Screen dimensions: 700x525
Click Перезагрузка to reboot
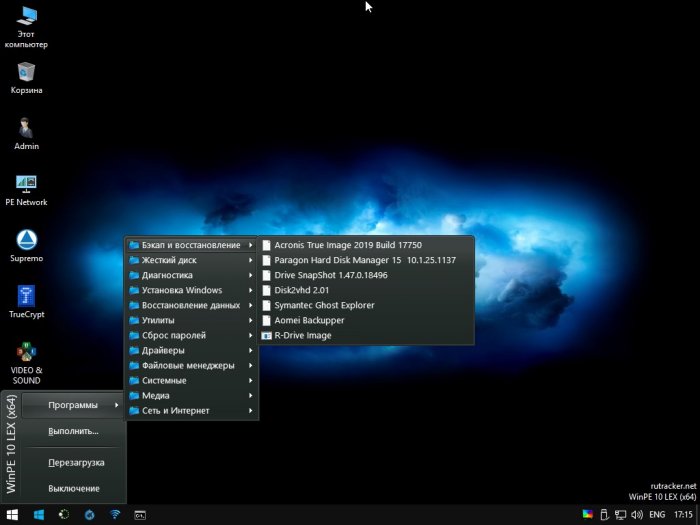[76, 462]
